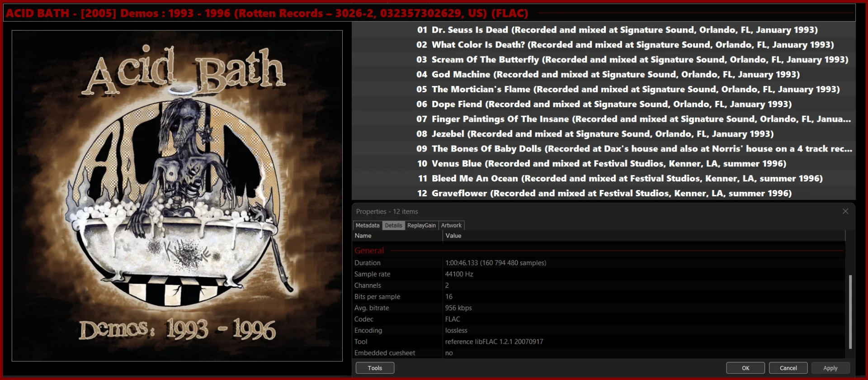The image size is (868, 380).
Task: Select the Bits per sample row
Action: pos(599,297)
